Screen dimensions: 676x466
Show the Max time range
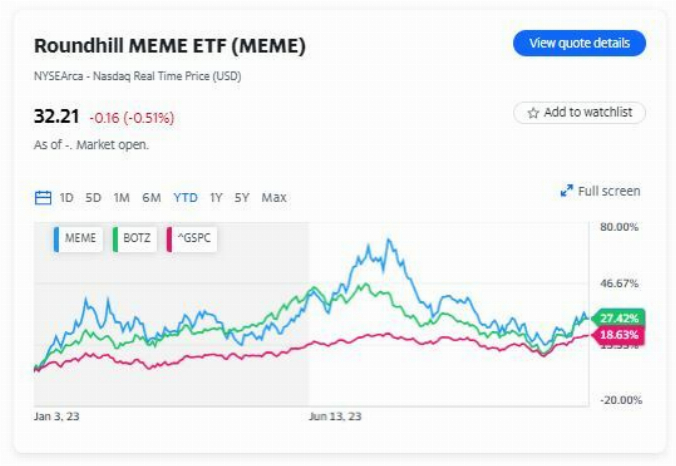click(x=274, y=198)
